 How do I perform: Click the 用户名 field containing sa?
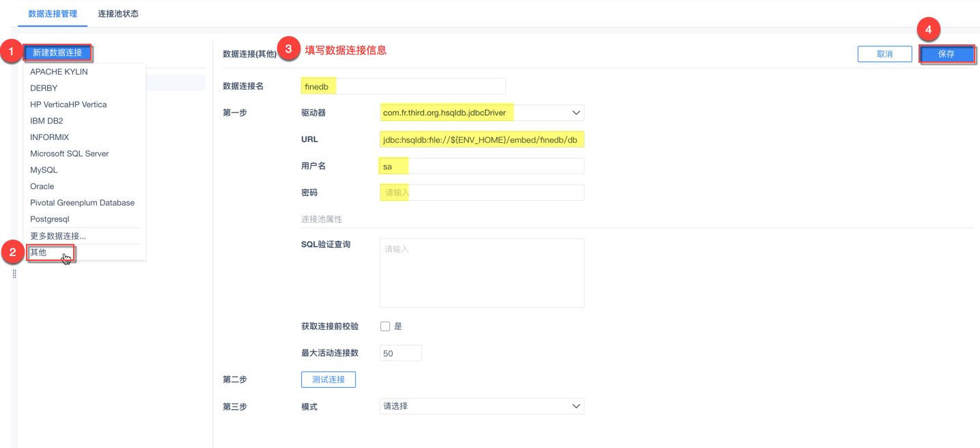[481, 167]
